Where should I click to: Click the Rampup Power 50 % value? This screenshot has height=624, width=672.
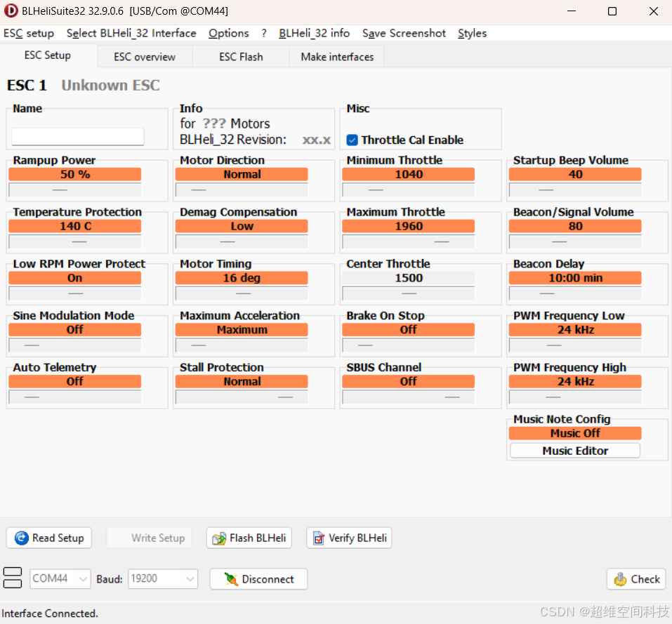[74, 174]
